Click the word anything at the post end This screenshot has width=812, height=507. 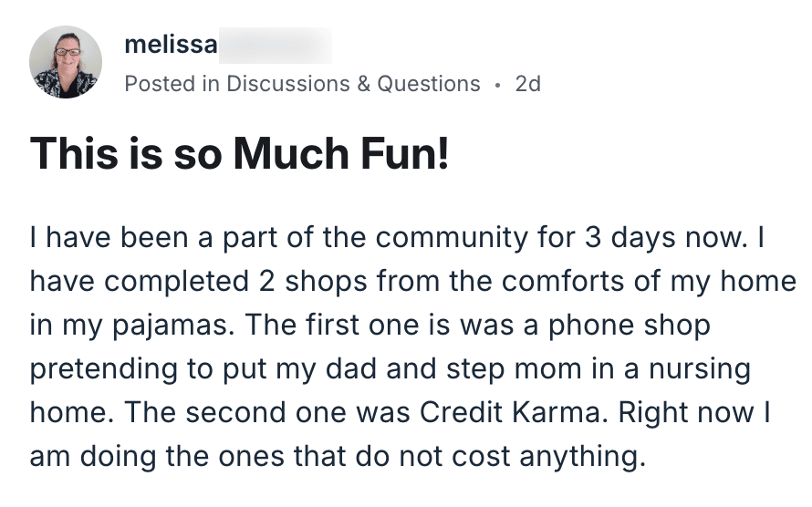tap(583, 458)
